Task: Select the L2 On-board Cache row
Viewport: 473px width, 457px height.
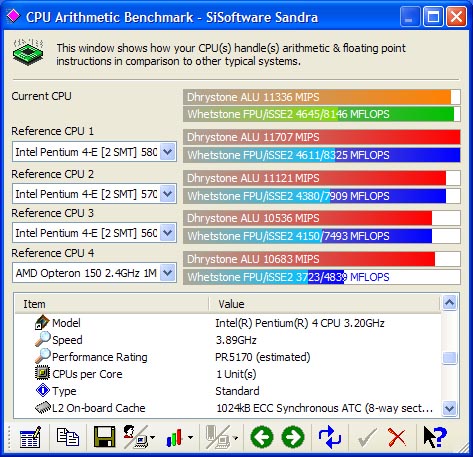Action: pos(228,408)
